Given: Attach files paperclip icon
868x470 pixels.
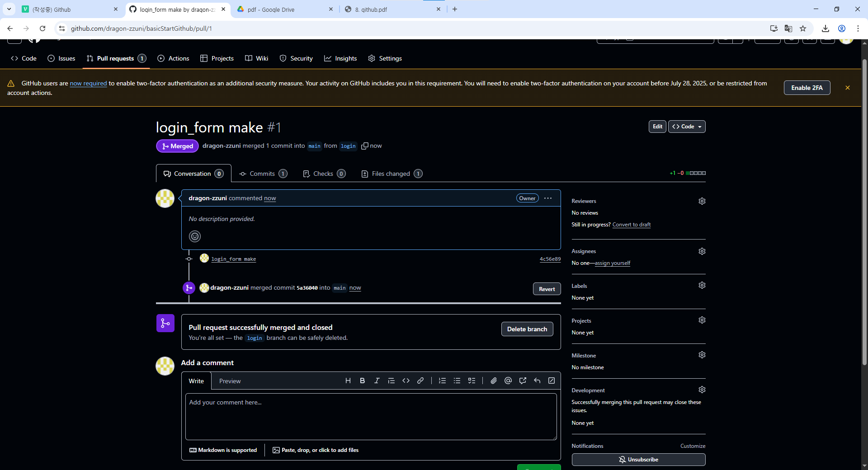Looking at the screenshot, I should [494, 381].
